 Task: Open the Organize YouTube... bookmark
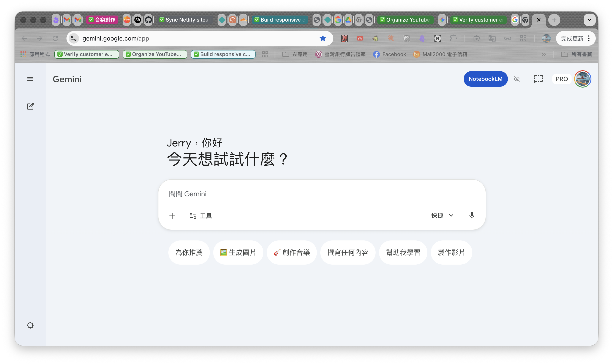(x=155, y=54)
